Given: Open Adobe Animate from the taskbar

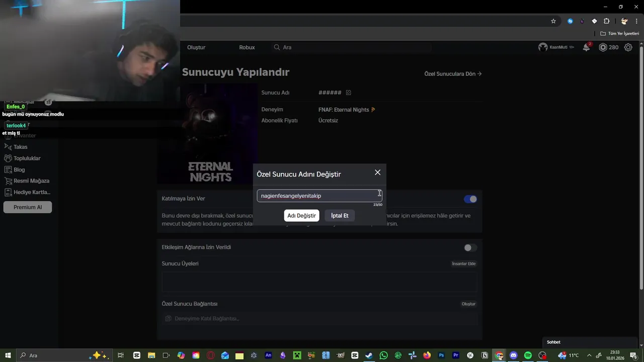Looking at the screenshot, I should [x=268, y=355].
